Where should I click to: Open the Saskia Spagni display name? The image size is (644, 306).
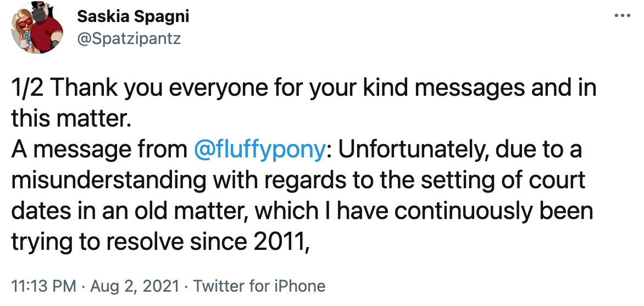click(x=132, y=17)
